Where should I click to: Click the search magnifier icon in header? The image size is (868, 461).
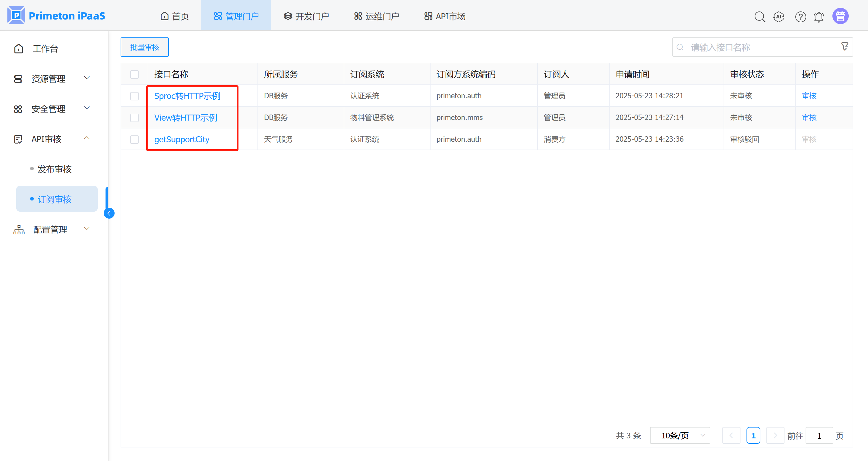click(759, 17)
